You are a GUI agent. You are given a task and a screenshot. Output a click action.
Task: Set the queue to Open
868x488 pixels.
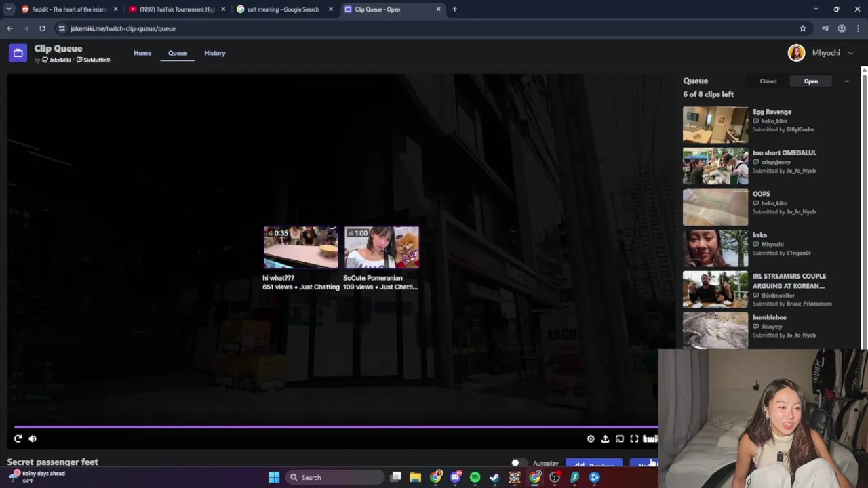(811, 81)
